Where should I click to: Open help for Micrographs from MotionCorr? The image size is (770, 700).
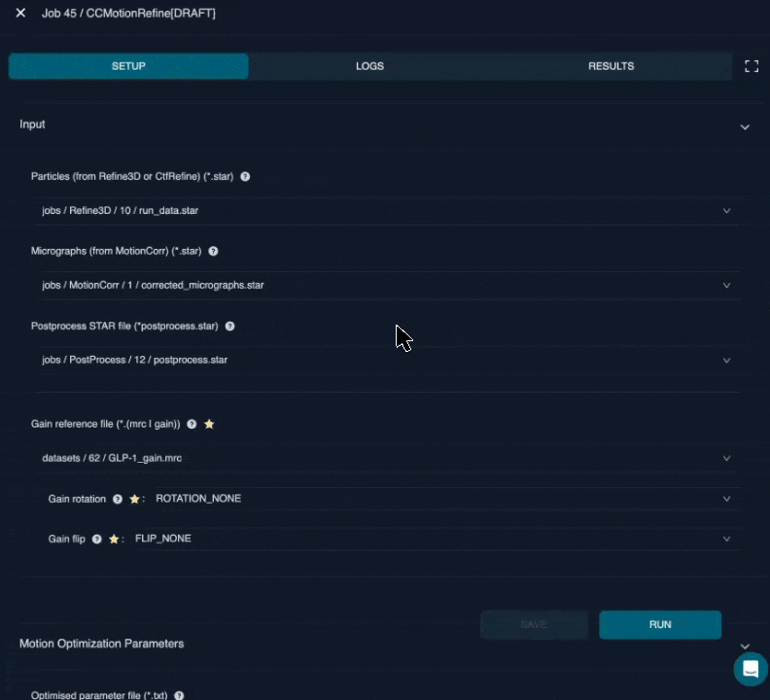click(x=213, y=252)
